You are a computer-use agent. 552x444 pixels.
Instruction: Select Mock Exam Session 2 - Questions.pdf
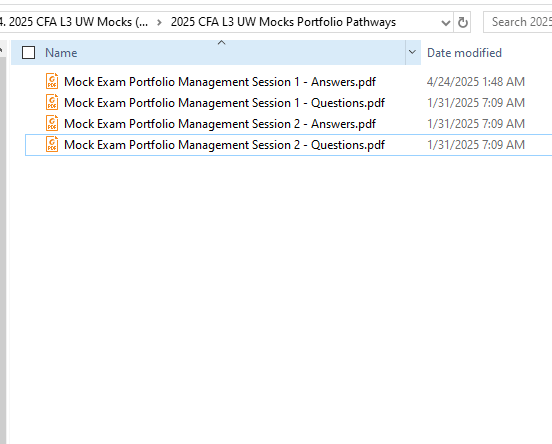(224, 145)
